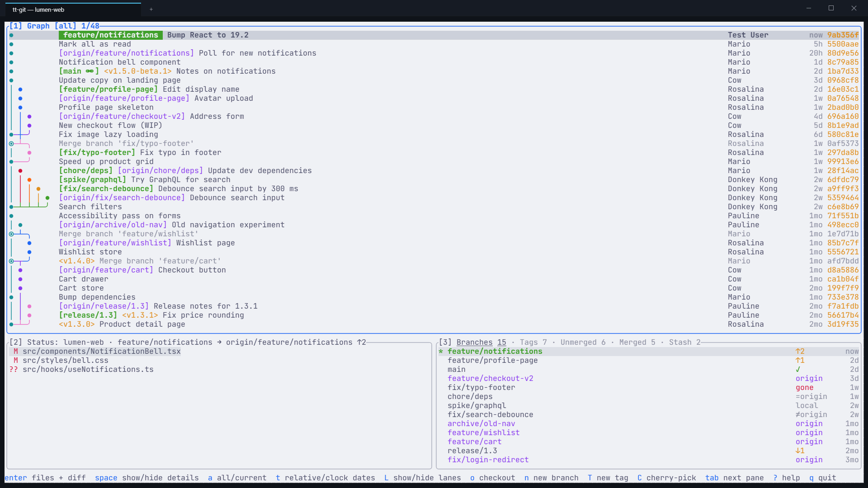Image resolution: width=868 pixels, height=488 pixels.
Task: Click the 'gone' status of fix/typo-footer
Action: [804, 387]
